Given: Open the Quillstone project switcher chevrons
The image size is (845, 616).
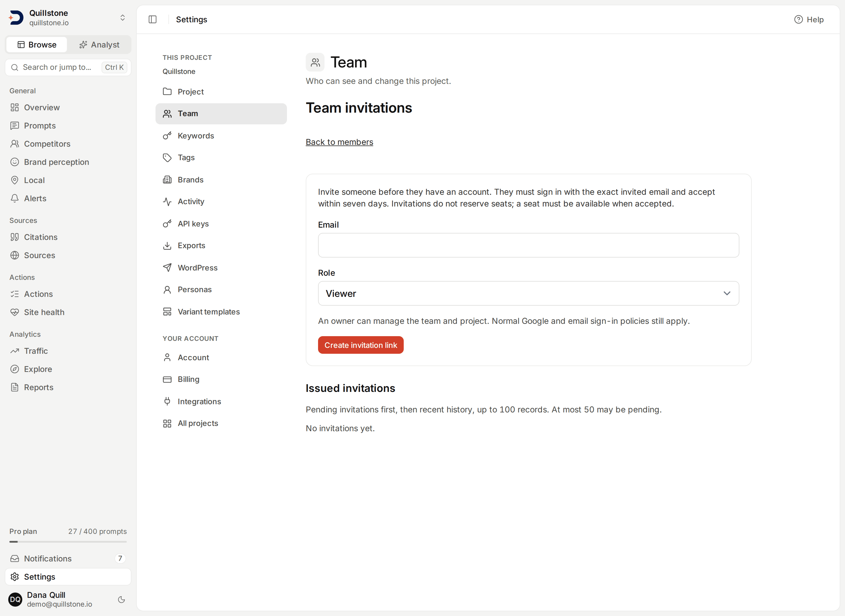Looking at the screenshot, I should click(x=122, y=18).
